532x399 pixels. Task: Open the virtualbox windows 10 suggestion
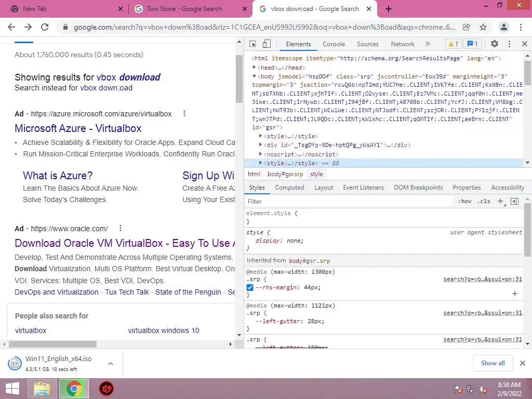pos(164,330)
